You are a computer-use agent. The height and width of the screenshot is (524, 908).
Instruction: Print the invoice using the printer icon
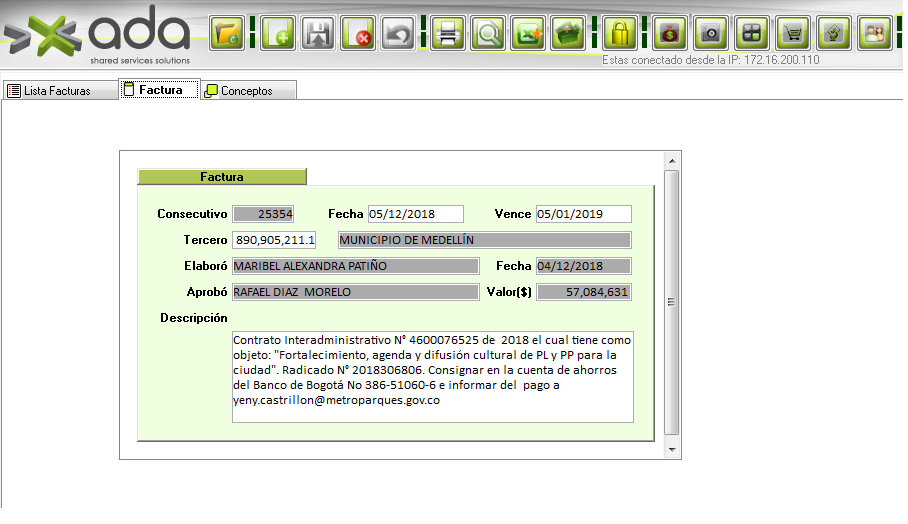click(x=448, y=34)
